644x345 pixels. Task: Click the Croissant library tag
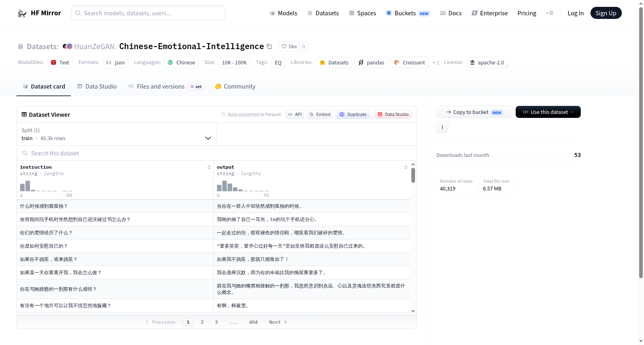coord(410,62)
